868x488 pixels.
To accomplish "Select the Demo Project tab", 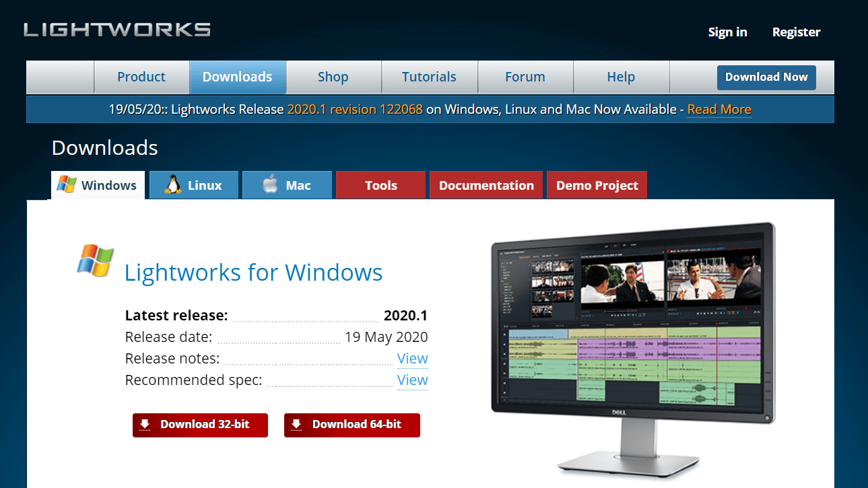I will point(597,186).
